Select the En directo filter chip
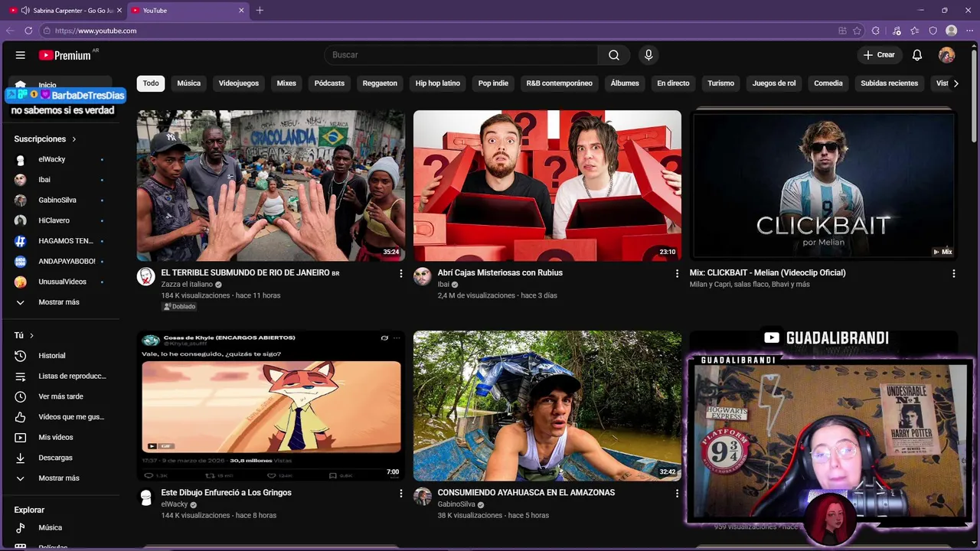Screen dimensions: 980x551 tap(673, 83)
